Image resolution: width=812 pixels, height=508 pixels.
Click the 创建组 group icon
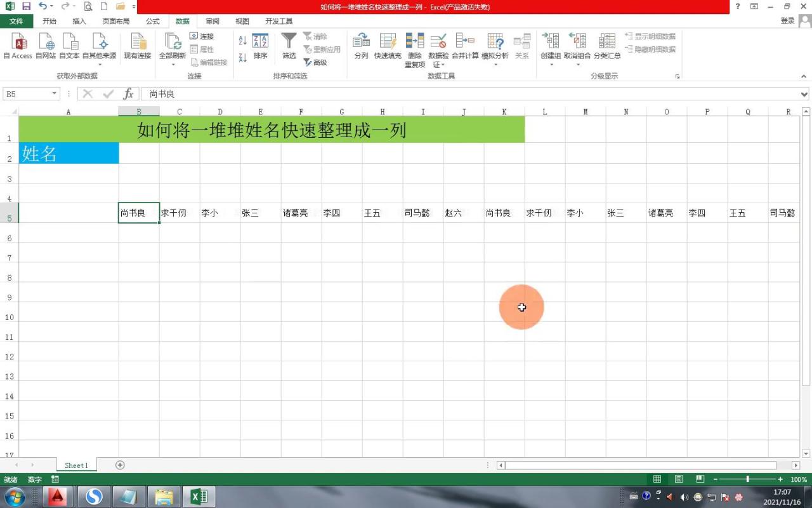pyautogui.click(x=550, y=41)
